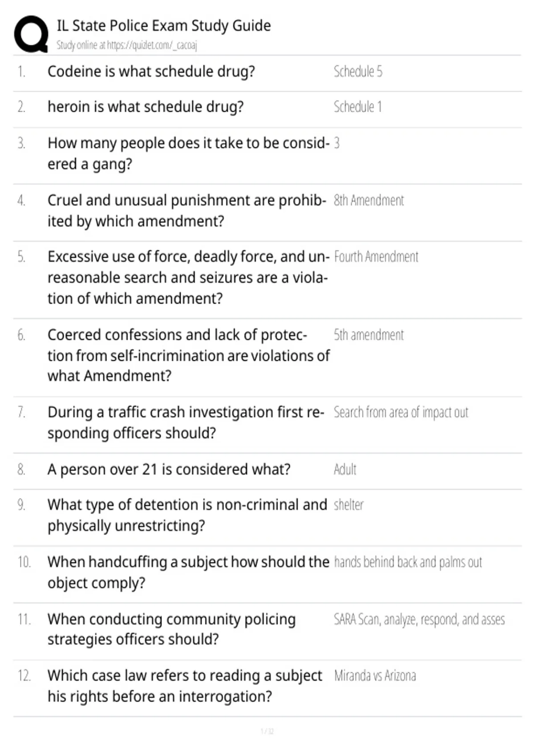Select the Codeine schedule drug question
The image size is (534, 756).
click(x=151, y=71)
